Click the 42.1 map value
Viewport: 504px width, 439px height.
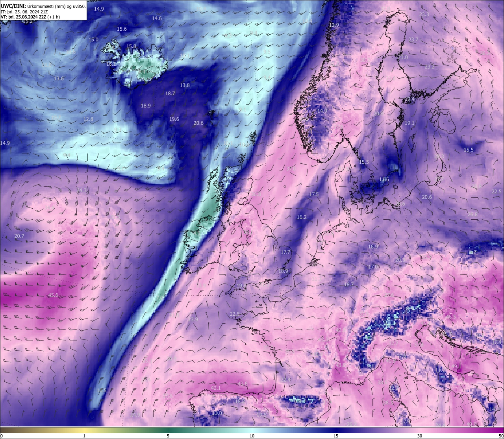tap(216, 388)
